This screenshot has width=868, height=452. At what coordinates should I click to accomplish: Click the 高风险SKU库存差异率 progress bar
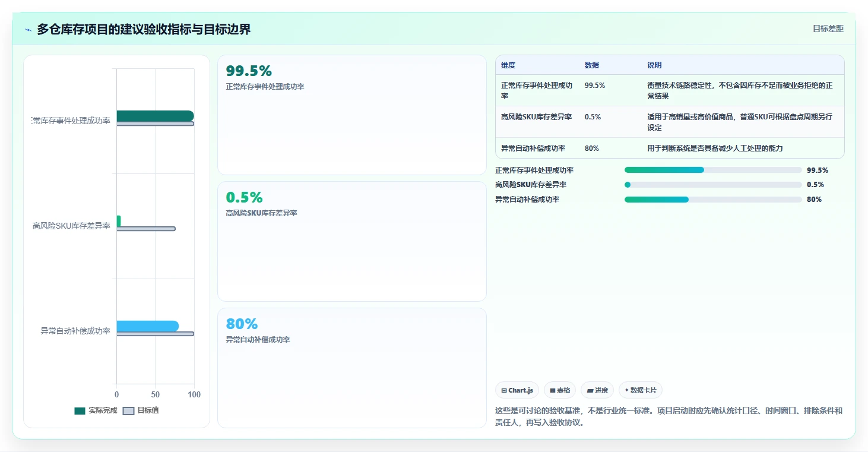(x=713, y=185)
